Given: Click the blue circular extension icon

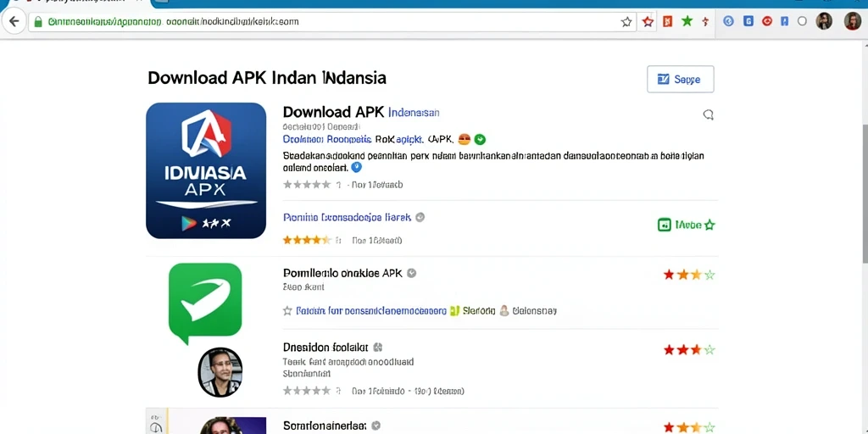Looking at the screenshot, I should pyautogui.click(x=728, y=21).
